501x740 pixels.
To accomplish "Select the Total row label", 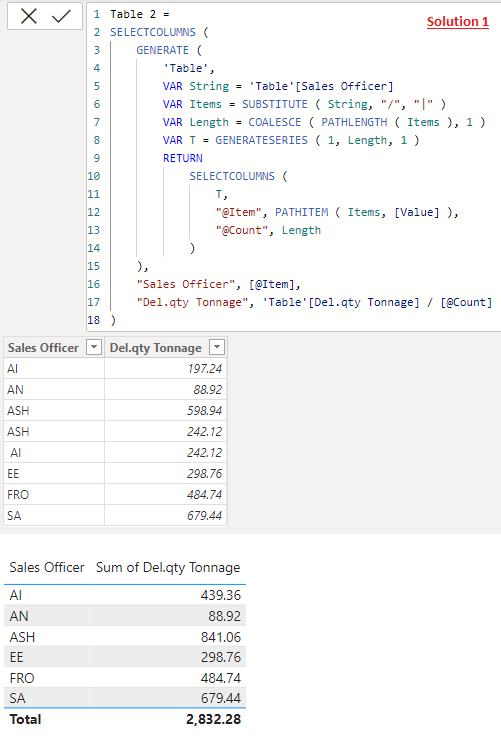I will 25,719.
